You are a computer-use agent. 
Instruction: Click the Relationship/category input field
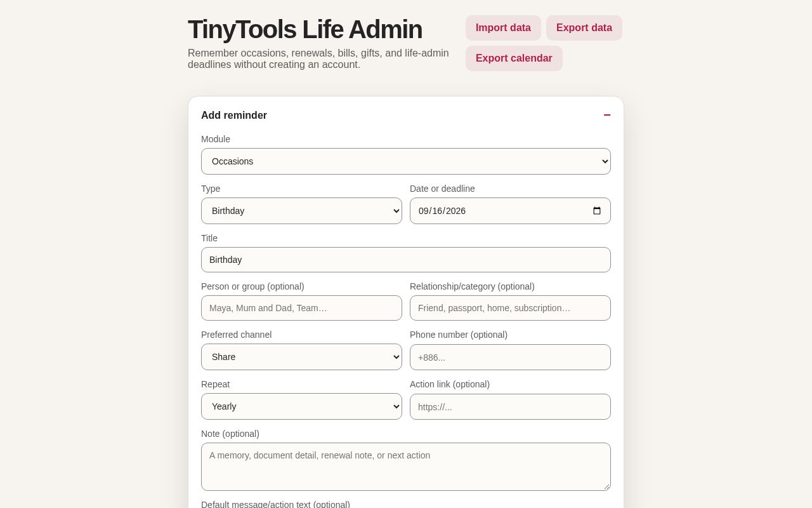(x=510, y=308)
